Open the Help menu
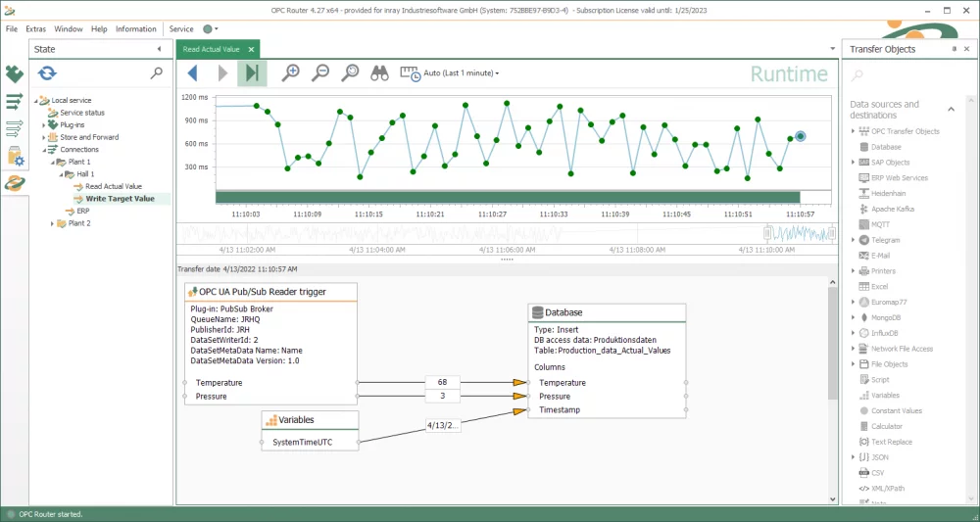 click(99, 28)
